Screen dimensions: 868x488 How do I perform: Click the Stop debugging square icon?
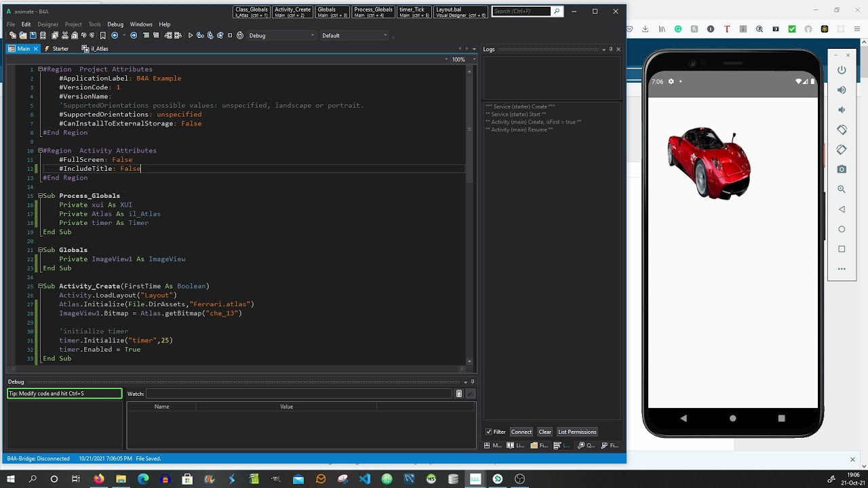[230, 35]
